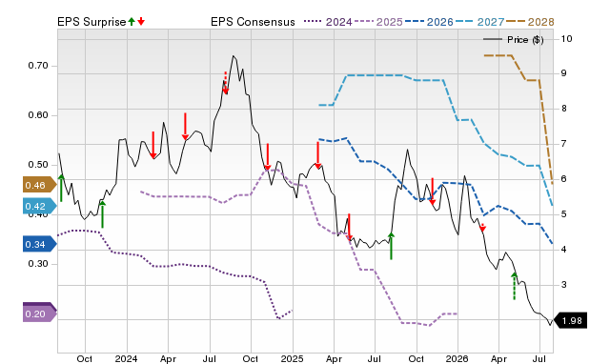The image size is (610, 364).
Task: Click the dark blue 0.34 value tag
Action: click(40, 244)
